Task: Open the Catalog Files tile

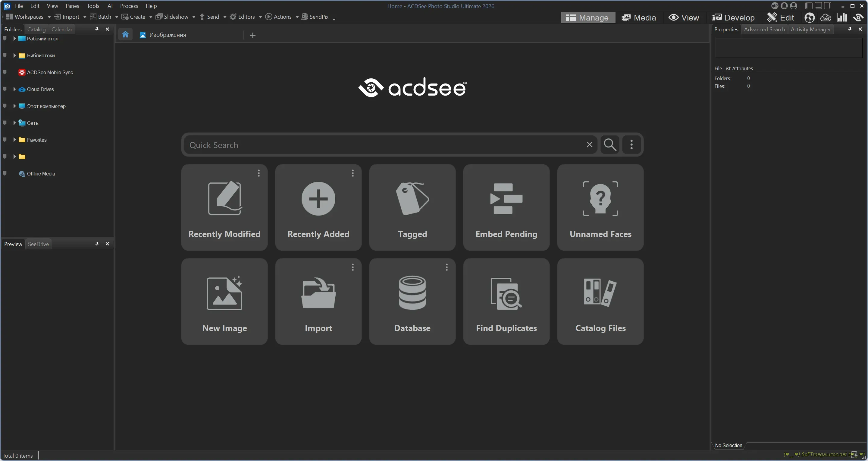Action: click(x=600, y=301)
